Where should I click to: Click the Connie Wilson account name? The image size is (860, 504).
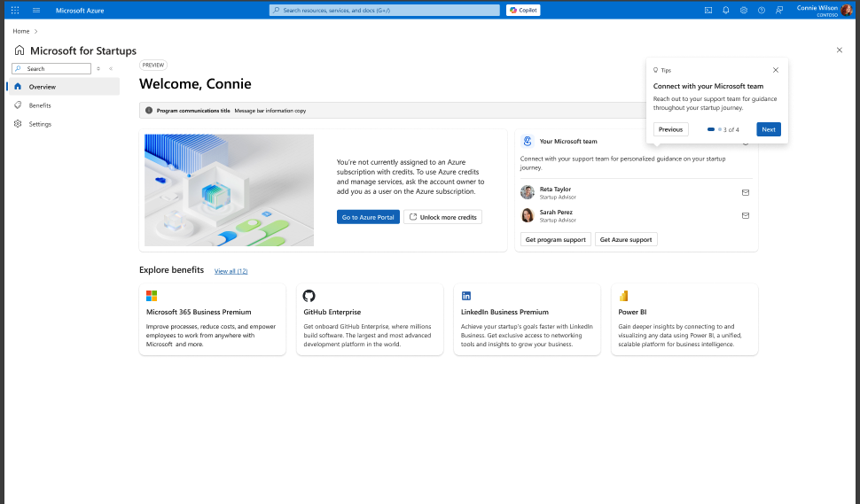817,8
